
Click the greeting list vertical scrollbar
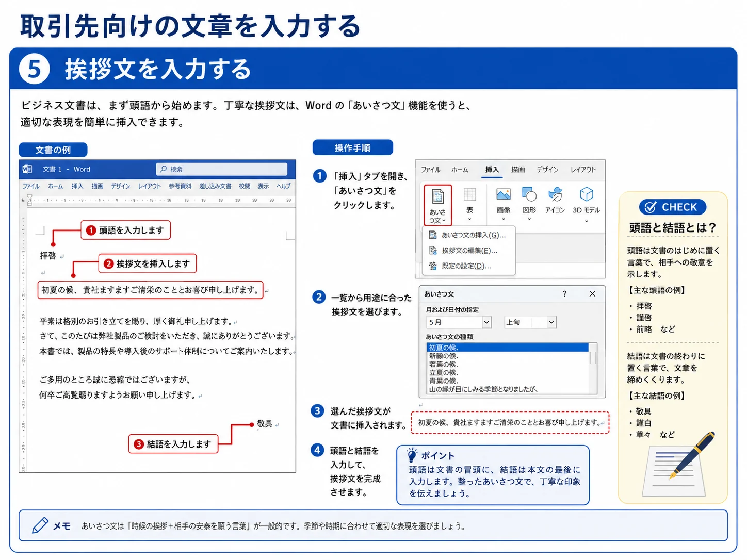click(x=593, y=369)
